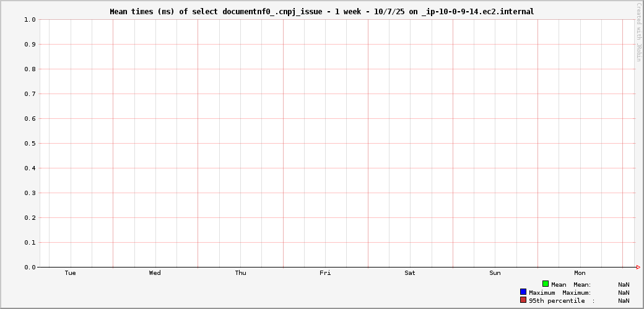Select the 'Created with JRobin' watermark
The width and height of the screenshot is (644, 309).
(638, 32)
